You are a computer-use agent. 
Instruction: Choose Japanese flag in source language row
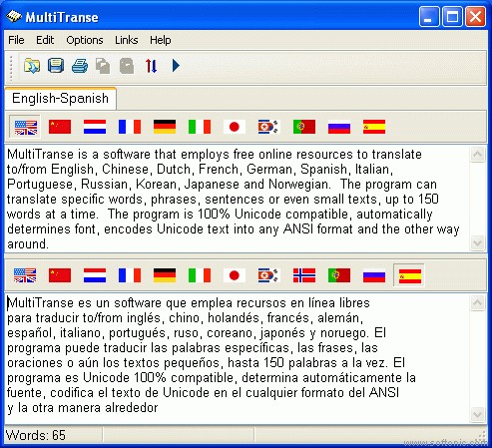(x=235, y=127)
